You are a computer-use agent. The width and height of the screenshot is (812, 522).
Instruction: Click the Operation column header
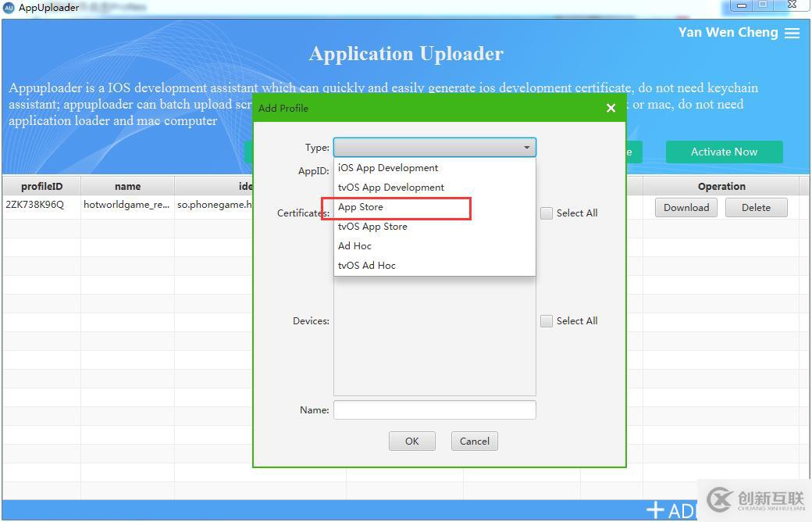721,186
